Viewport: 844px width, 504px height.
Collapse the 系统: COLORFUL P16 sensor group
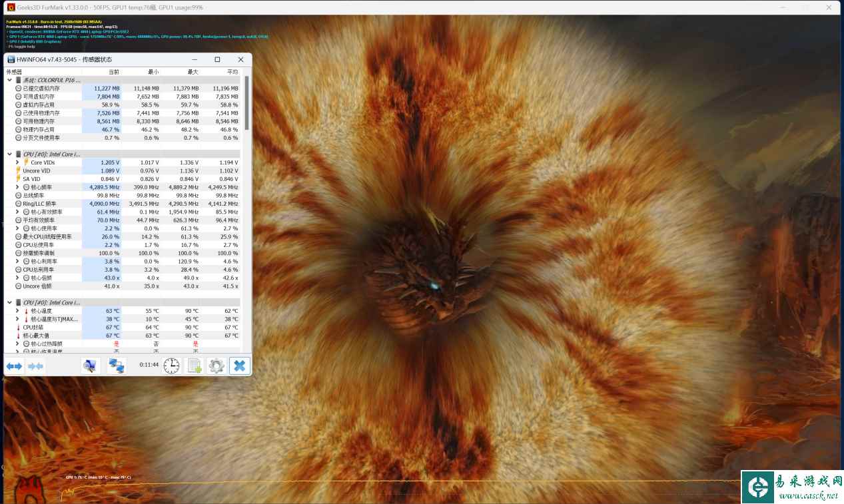pos(9,80)
